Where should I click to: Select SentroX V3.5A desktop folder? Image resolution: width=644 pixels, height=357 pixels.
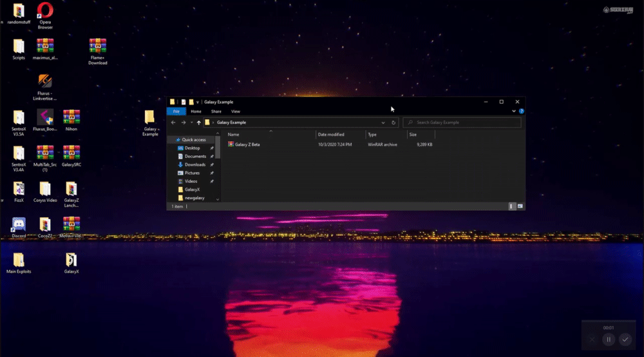point(19,123)
